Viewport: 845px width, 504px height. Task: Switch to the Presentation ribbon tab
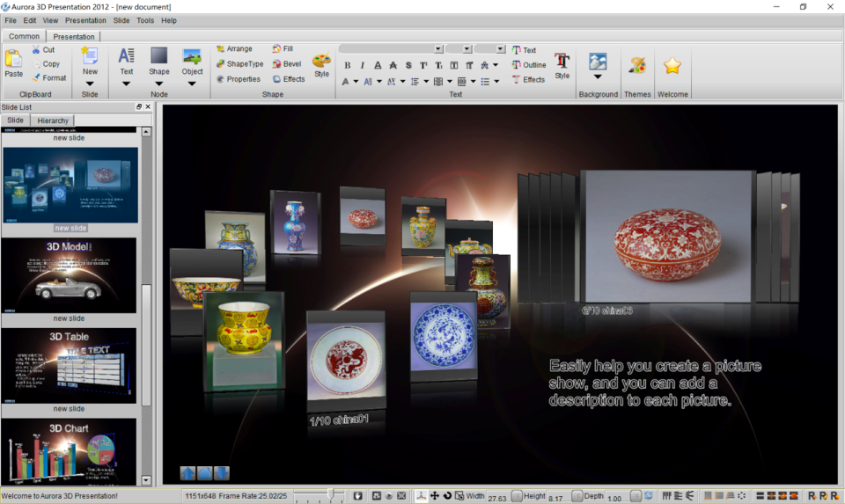coord(73,37)
